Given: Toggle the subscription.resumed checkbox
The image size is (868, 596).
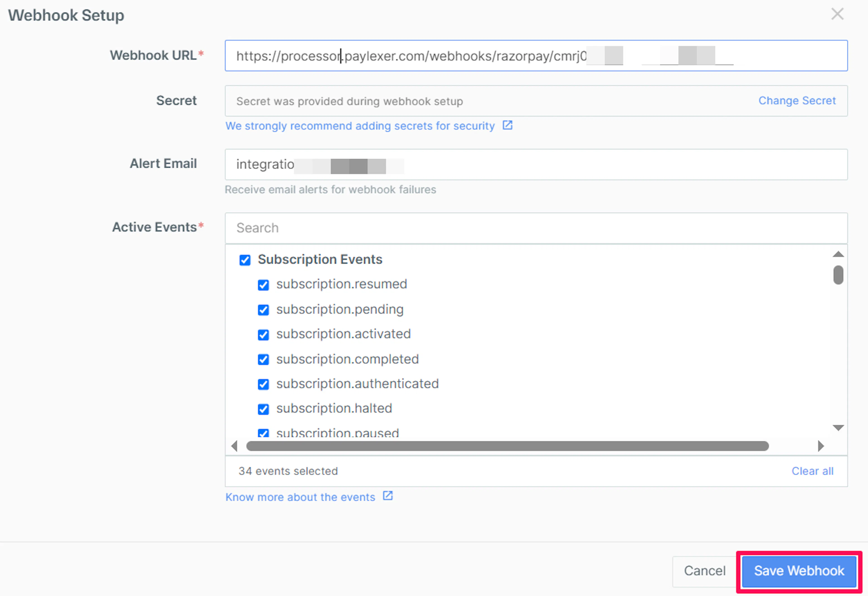Looking at the screenshot, I should coord(263,285).
